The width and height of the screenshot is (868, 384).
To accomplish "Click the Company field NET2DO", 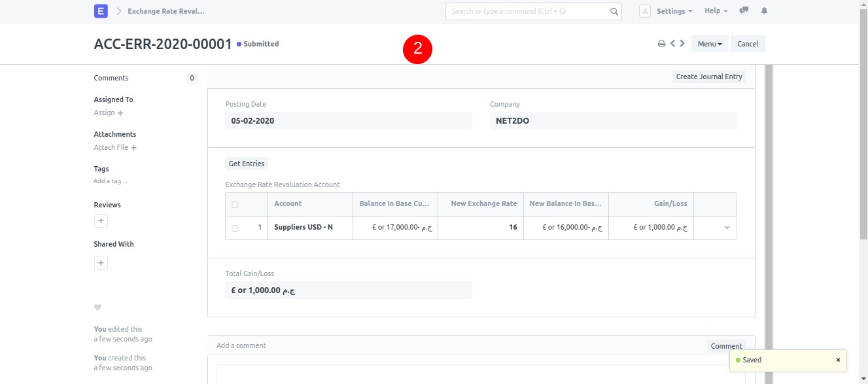I will point(613,121).
